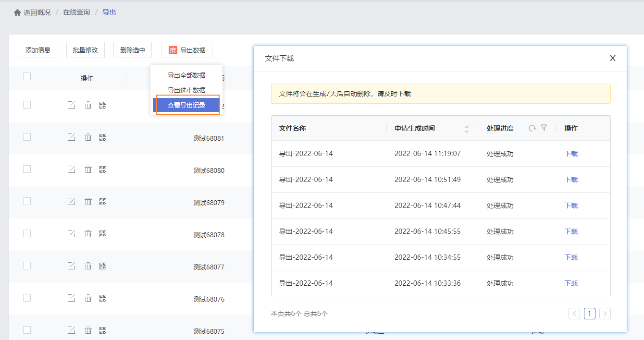Click the 删除选中 button

pyautogui.click(x=133, y=50)
